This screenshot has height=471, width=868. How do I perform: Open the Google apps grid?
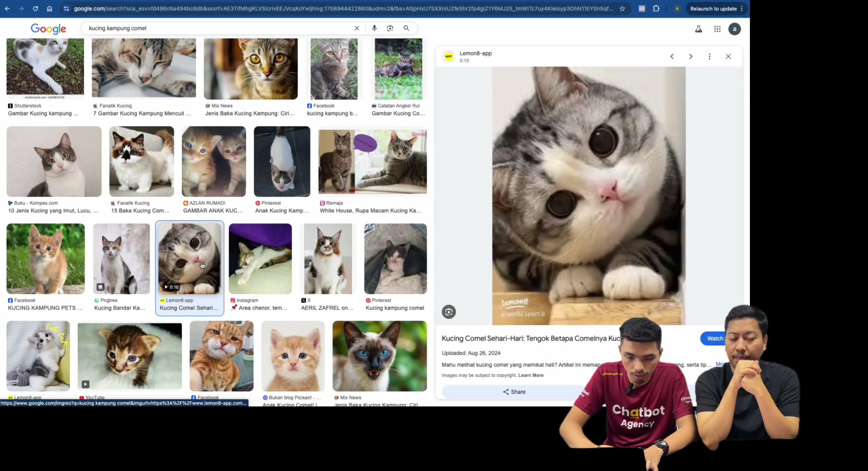click(x=717, y=29)
